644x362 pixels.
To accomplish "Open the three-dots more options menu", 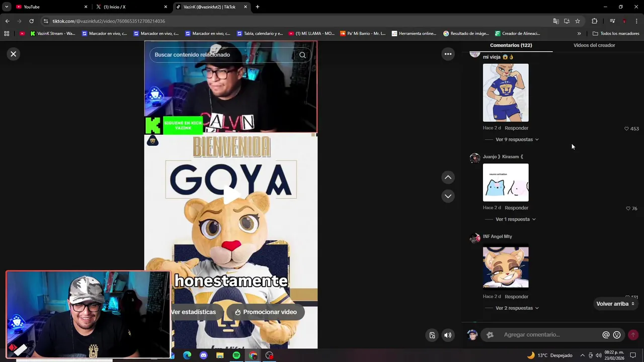I will [448, 54].
